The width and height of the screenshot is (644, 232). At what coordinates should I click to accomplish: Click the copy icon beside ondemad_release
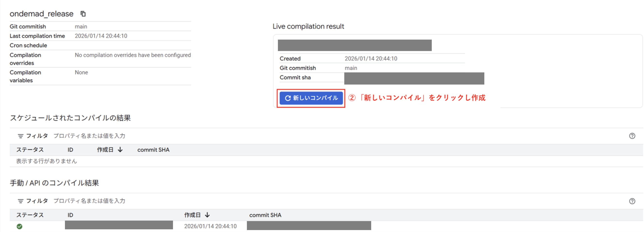83,14
